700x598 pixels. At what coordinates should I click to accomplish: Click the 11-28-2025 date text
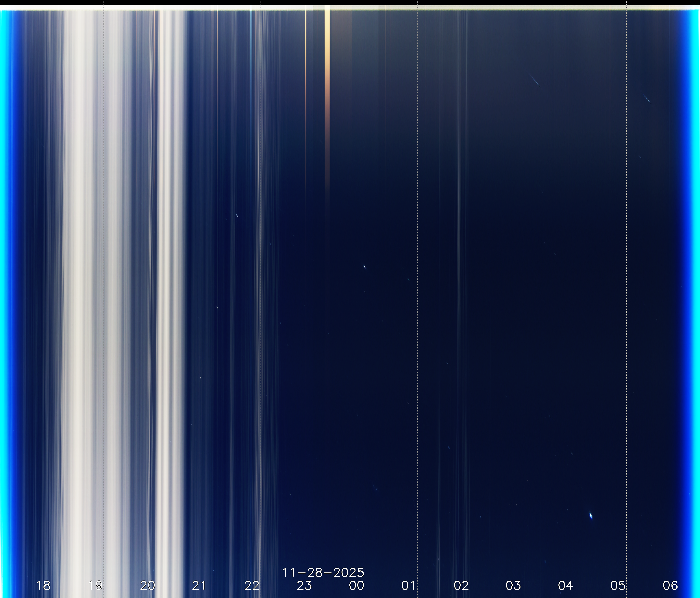click(x=323, y=573)
